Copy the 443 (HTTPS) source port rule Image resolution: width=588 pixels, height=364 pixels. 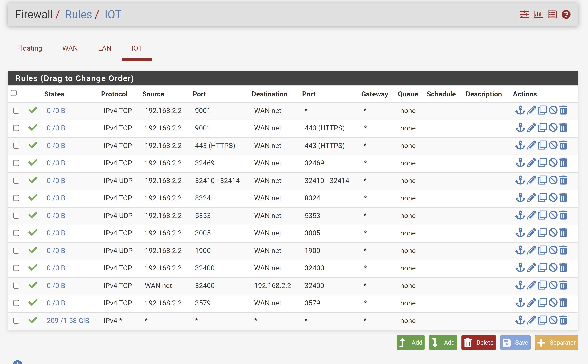coord(542,145)
